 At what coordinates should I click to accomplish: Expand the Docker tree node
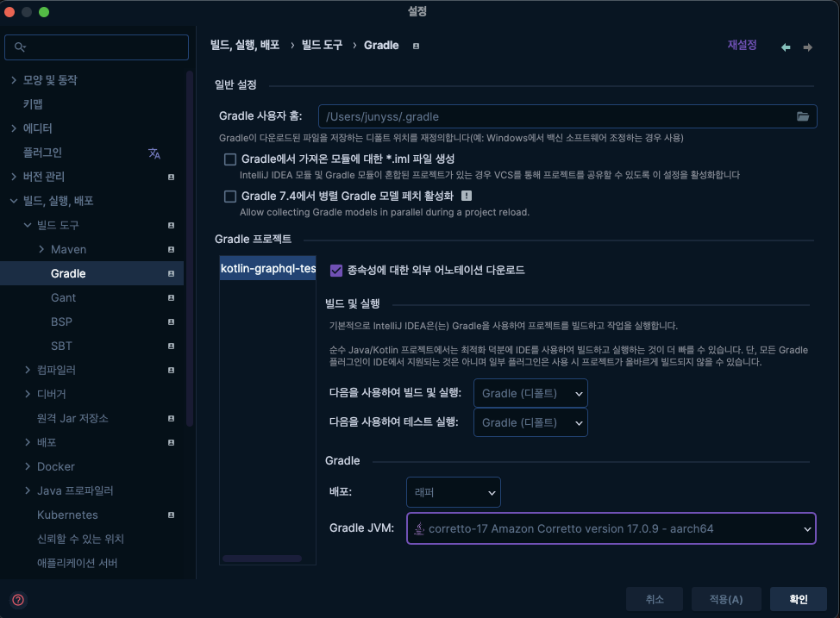(28, 466)
